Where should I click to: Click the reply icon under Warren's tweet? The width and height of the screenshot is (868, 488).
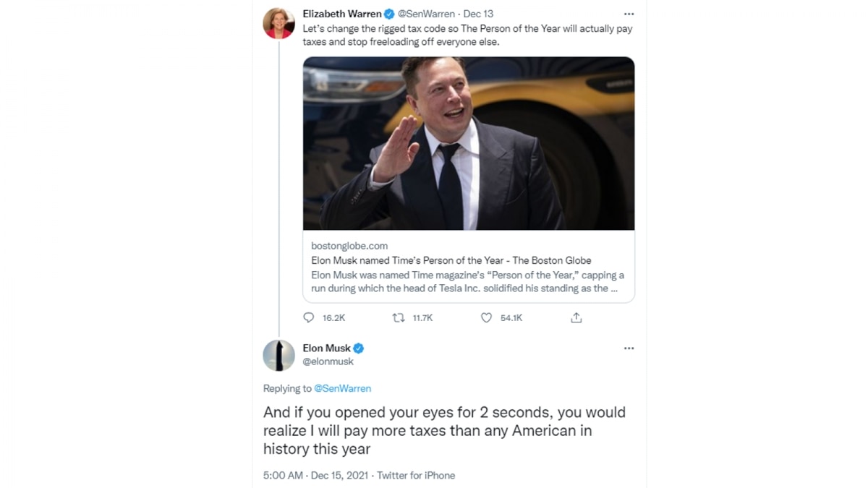309,317
